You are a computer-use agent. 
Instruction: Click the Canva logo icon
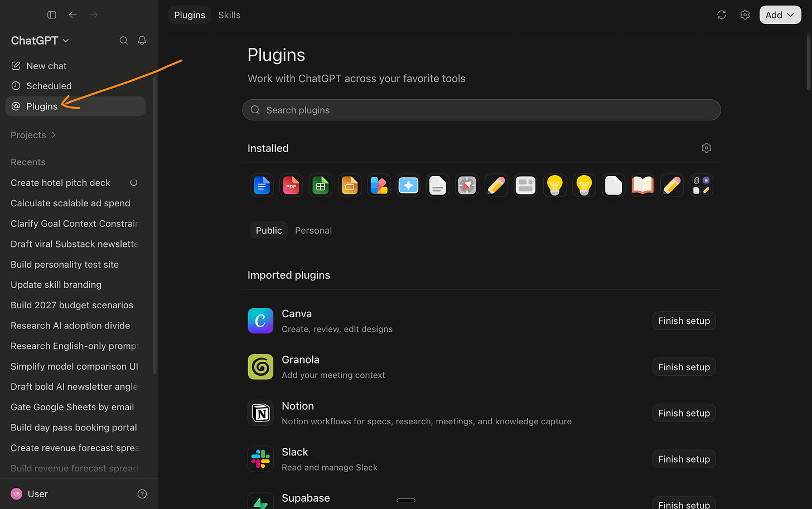[260, 321]
